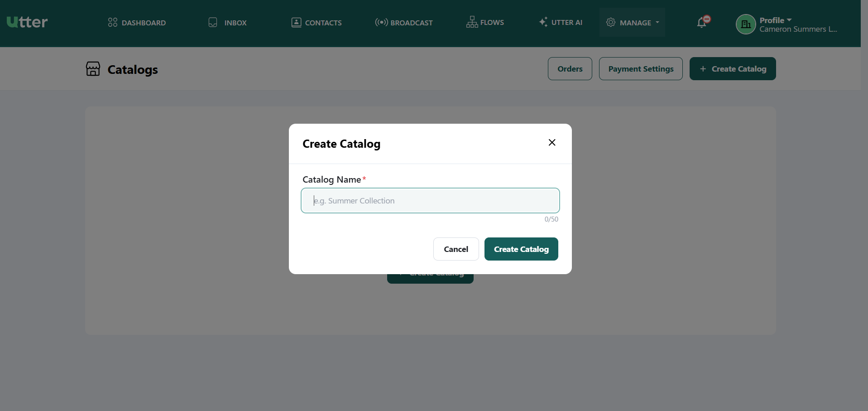
Task: Click the Catalogs page heading
Action: [133, 70]
